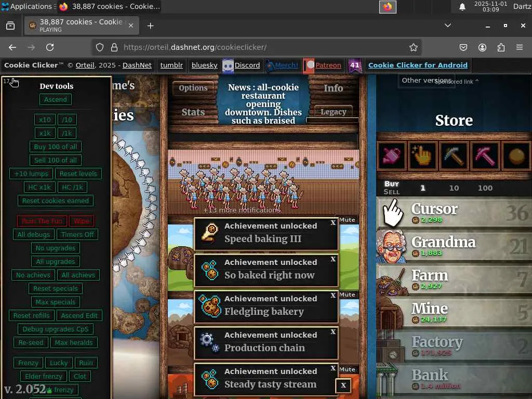Image resolution: width=532 pixels, height=399 pixels.
Task: Mute the mine building row
Action: 347,295
